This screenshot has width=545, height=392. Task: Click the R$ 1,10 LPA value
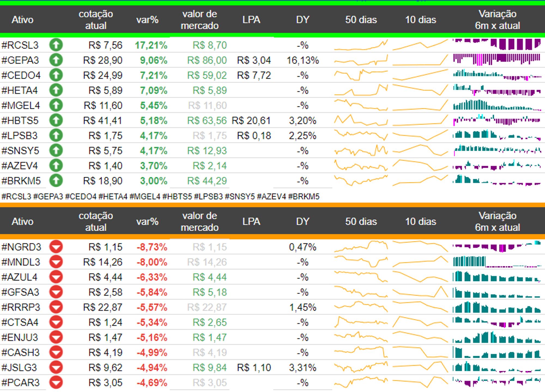[x=254, y=368]
